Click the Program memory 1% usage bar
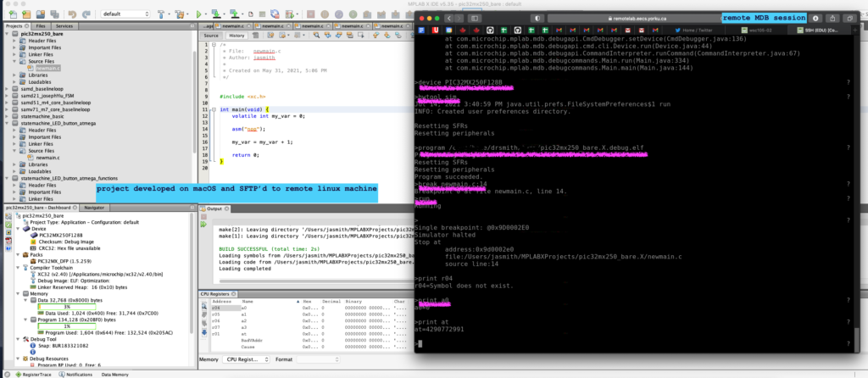The height and width of the screenshot is (378, 868). click(66, 326)
